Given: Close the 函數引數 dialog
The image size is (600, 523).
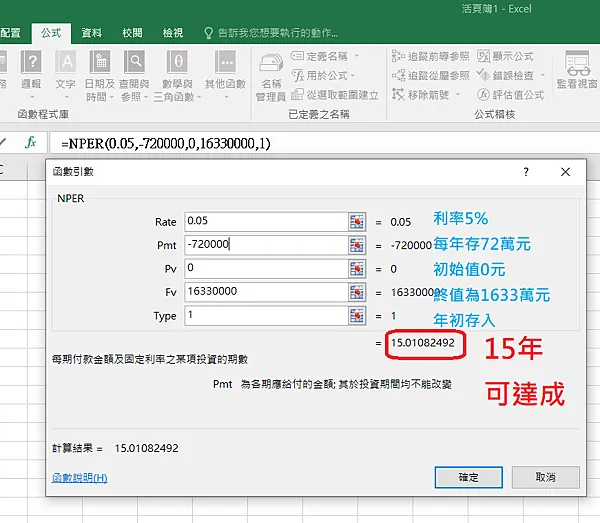Looking at the screenshot, I should click(566, 172).
